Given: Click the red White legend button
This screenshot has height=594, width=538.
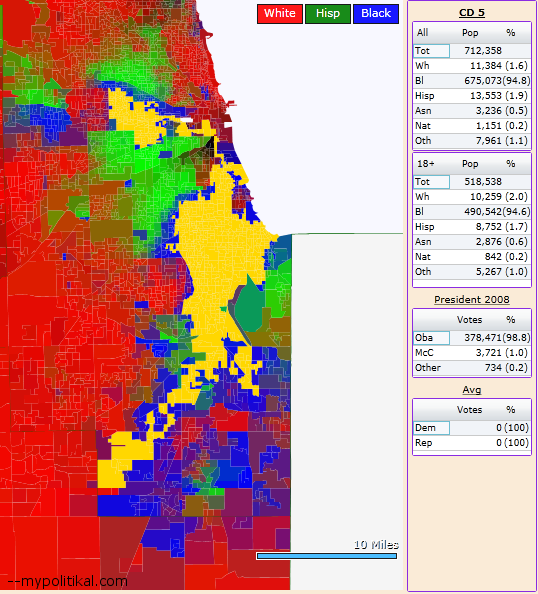Looking at the screenshot, I should click(280, 14).
